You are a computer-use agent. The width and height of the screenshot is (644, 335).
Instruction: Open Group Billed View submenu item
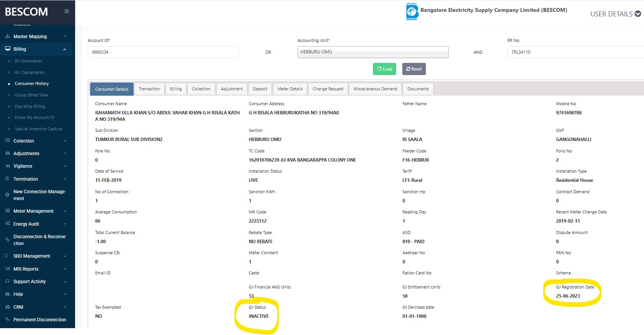[x=32, y=95]
